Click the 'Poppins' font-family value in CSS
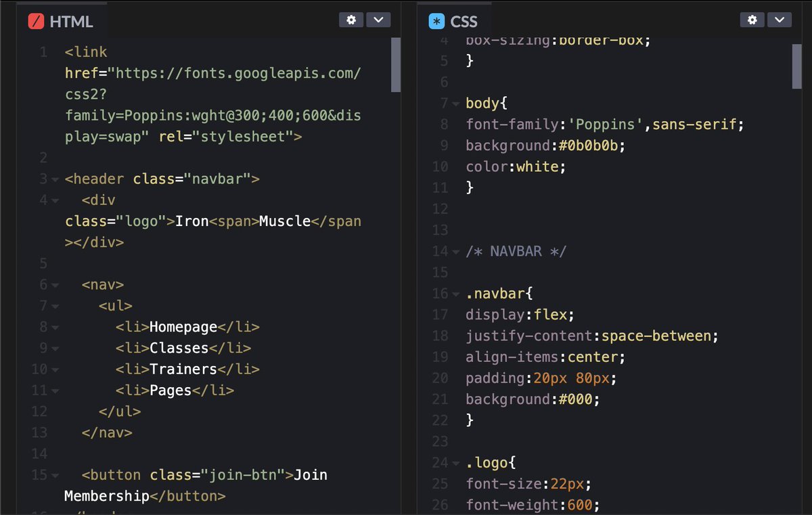This screenshot has height=515, width=812. pos(605,125)
